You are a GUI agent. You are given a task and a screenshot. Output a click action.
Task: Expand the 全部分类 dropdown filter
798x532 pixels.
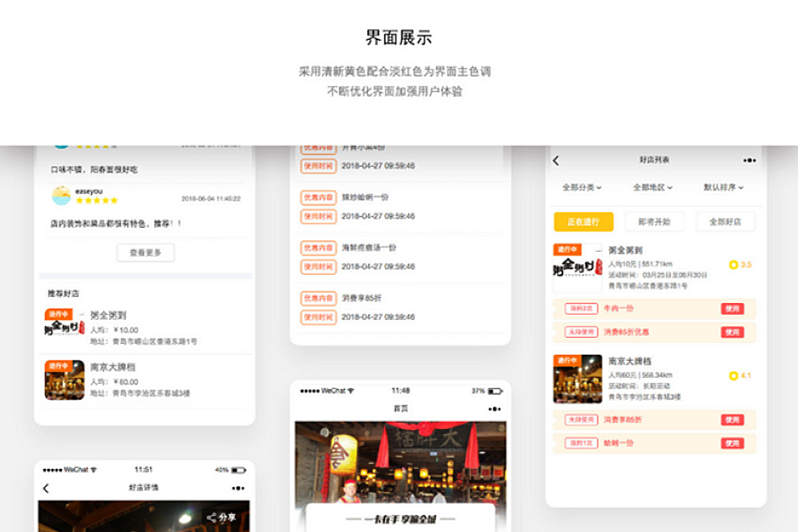pyautogui.click(x=582, y=188)
